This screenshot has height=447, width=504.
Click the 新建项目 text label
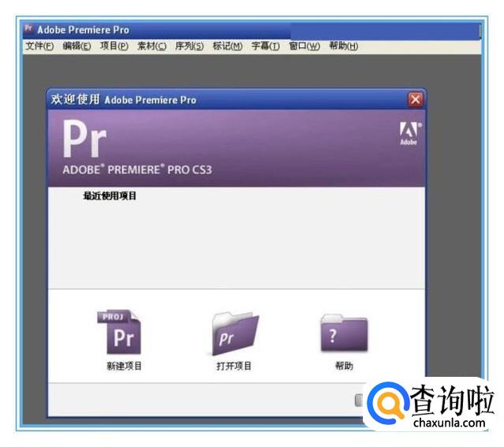124,366
